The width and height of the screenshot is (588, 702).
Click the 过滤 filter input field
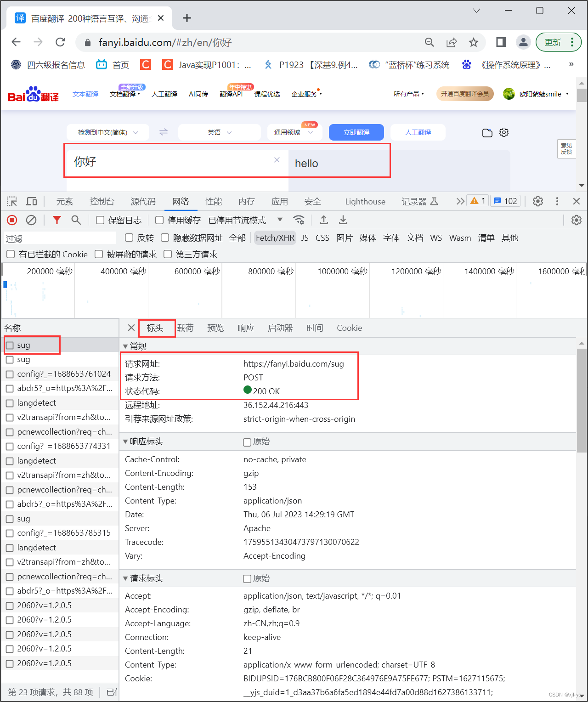point(60,238)
